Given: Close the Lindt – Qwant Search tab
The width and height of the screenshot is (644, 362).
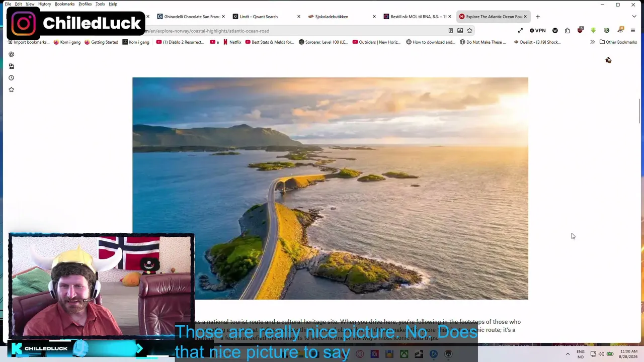Looking at the screenshot, I should (x=298, y=17).
